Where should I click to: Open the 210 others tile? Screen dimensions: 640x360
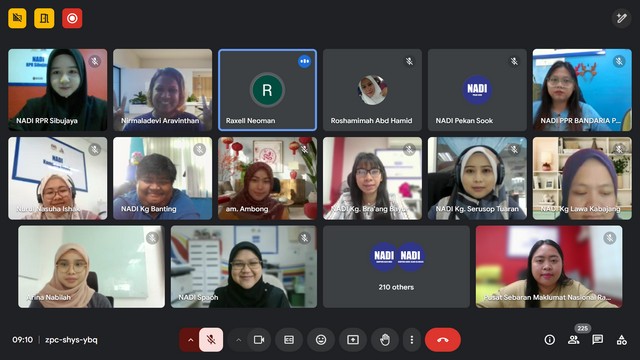click(396, 267)
